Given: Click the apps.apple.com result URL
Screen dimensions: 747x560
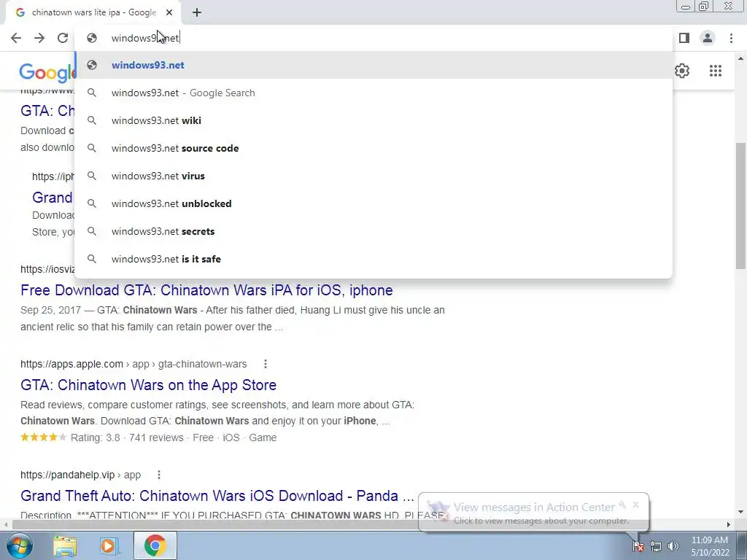Looking at the screenshot, I should click(133, 365).
